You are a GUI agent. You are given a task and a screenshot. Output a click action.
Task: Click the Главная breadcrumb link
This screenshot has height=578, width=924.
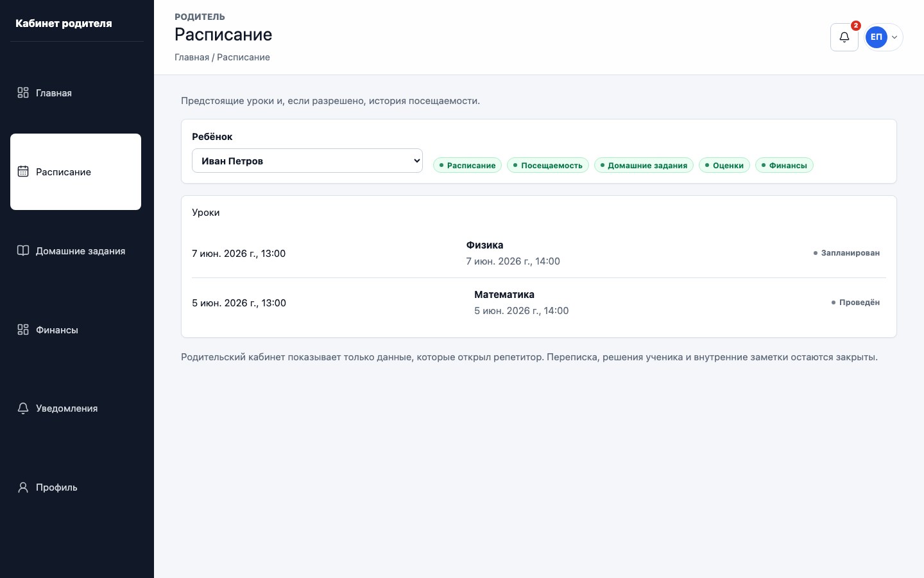click(192, 57)
